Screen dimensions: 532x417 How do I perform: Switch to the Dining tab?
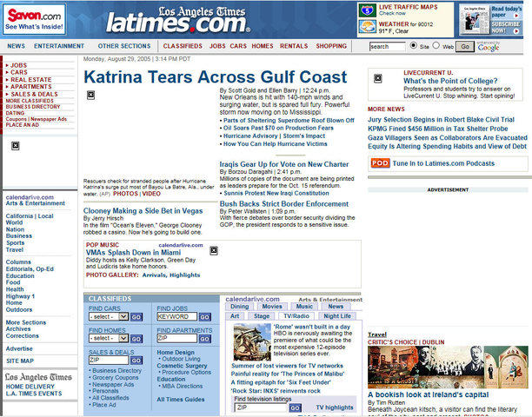coord(240,307)
